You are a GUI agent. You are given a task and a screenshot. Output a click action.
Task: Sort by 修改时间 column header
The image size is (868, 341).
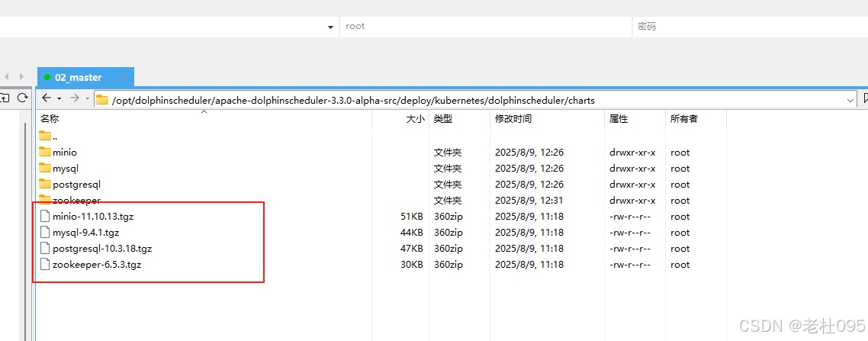[513, 119]
